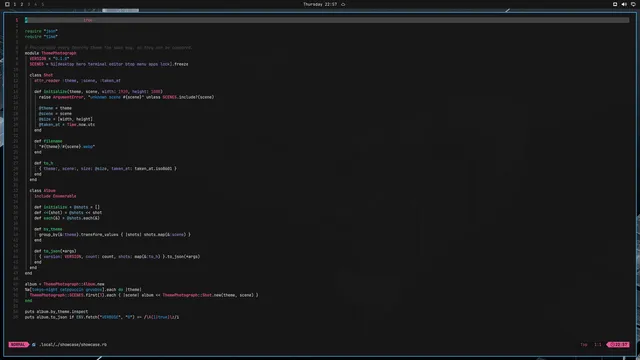Switch to workspace 4
The image size is (640, 360).
(36, 4)
